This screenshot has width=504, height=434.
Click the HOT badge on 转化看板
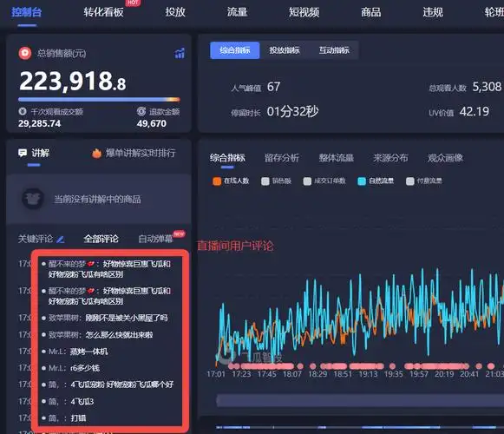[133, 3]
